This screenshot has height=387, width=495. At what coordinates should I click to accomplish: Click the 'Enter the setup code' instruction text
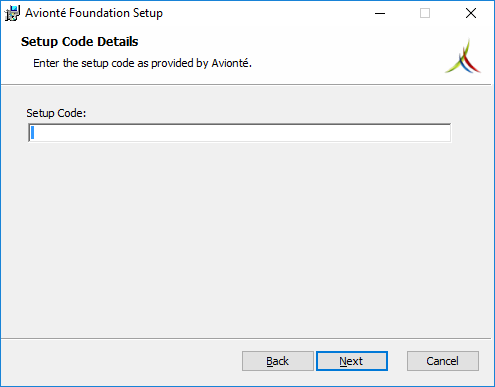pos(142,63)
